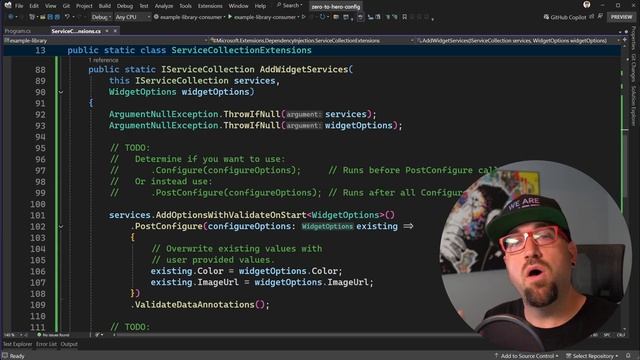Open the Build menu
This screenshot has height=360, width=640.
tap(105, 6)
